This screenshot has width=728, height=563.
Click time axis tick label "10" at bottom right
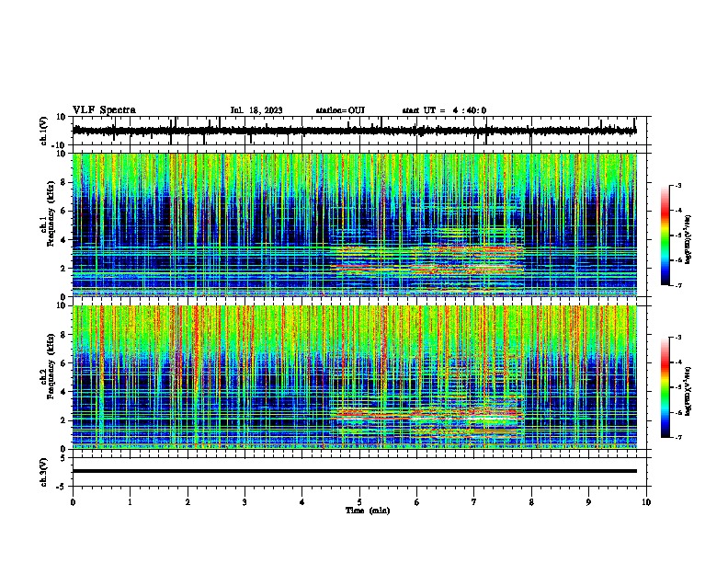(646, 502)
